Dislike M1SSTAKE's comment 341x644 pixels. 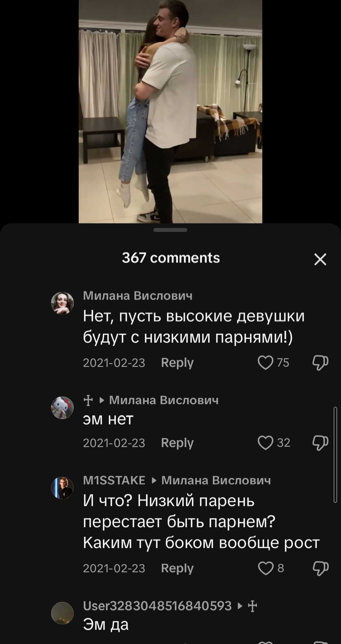tap(320, 568)
